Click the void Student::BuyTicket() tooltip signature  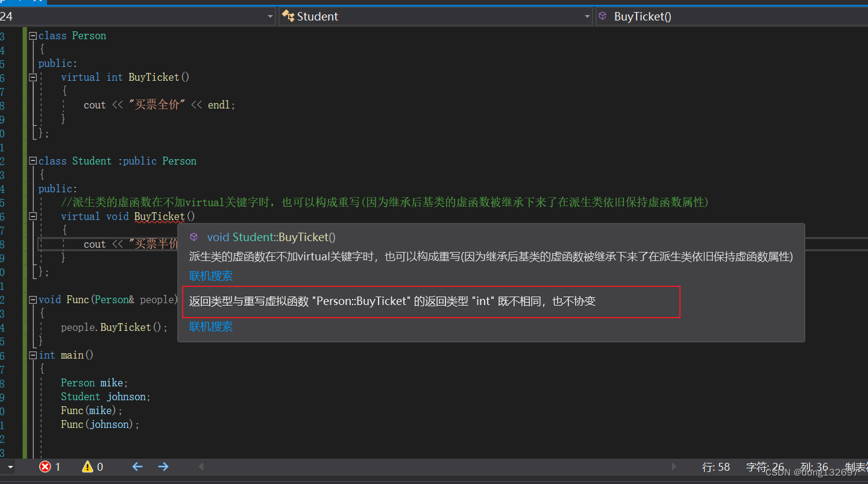coord(271,237)
